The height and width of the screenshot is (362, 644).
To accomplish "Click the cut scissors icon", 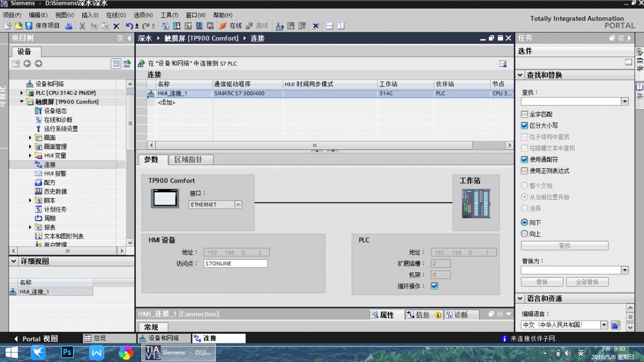I will 82,26.
